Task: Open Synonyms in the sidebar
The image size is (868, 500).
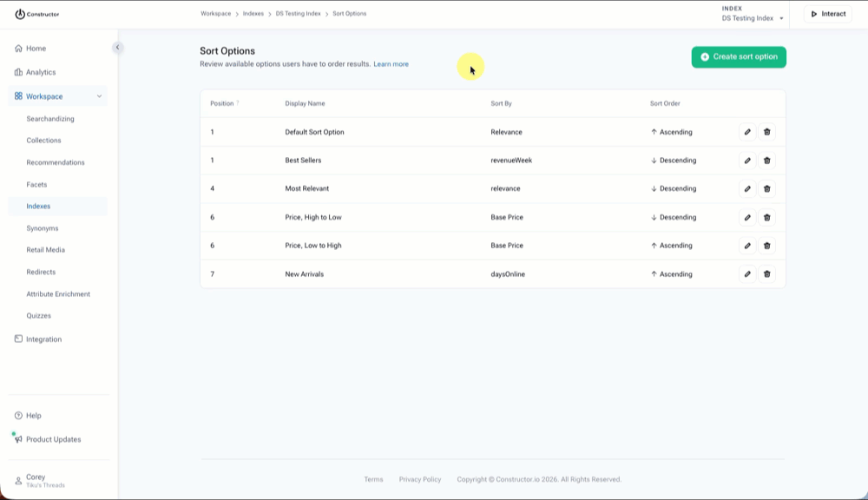Action: 42,228
